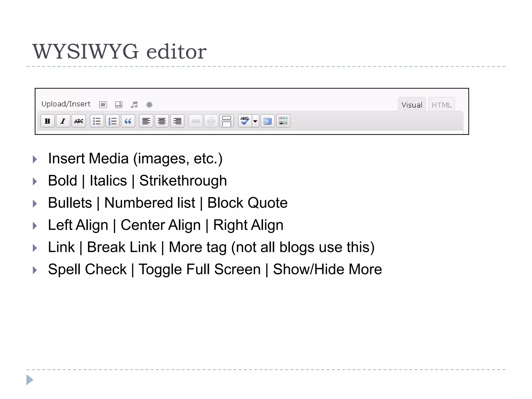Screen dimensions: 532x399
Task: Switch to the HTML editor tab
Action: coord(442,105)
